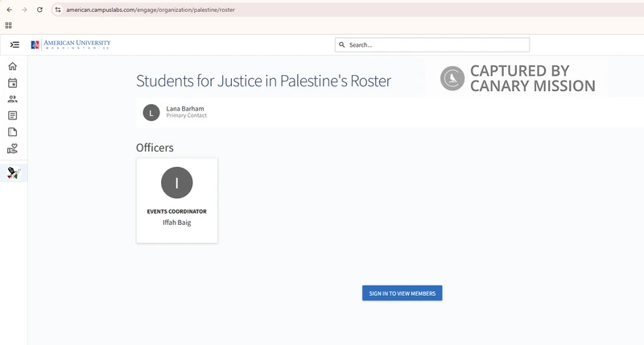Reload the page with the refresh icon
The image size is (644, 345).
(39, 10)
